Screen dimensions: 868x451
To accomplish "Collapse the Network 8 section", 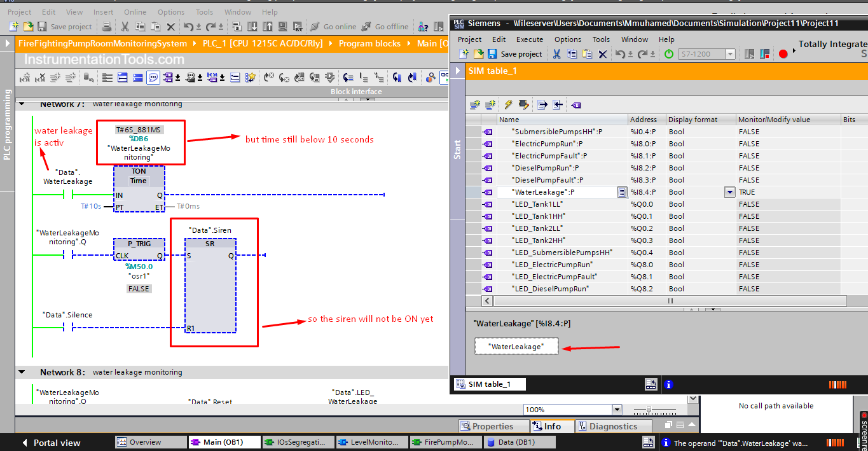I will pyautogui.click(x=22, y=372).
